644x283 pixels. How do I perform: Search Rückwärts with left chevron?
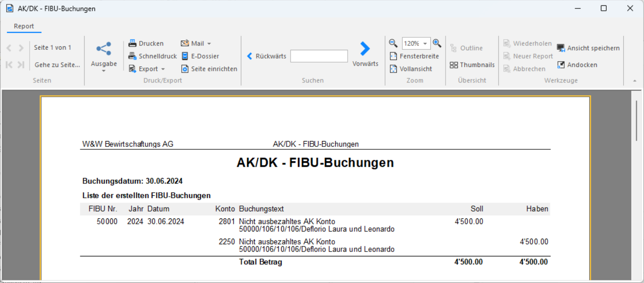(x=266, y=56)
